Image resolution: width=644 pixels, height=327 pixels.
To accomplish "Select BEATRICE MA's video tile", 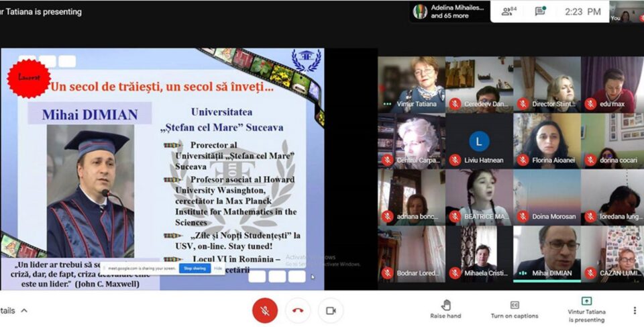I will point(479,197).
